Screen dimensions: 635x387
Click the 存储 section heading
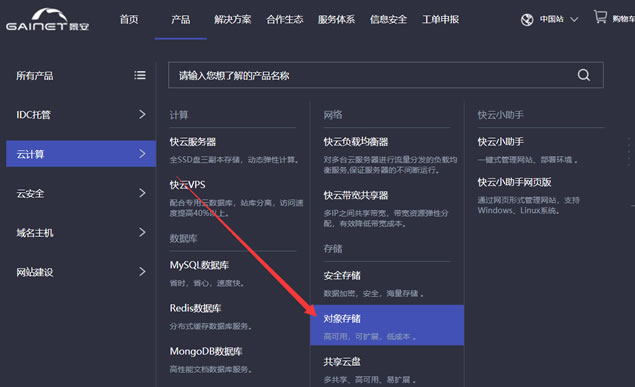point(332,249)
